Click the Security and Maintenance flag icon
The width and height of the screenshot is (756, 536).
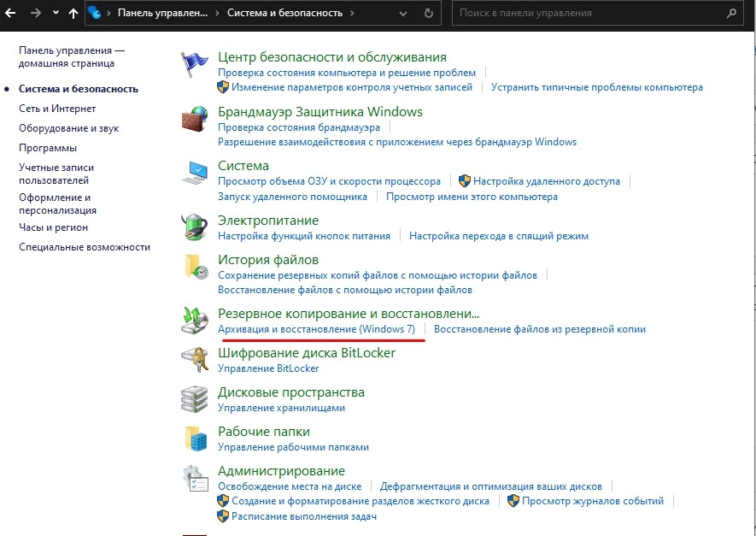tap(196, 66)
